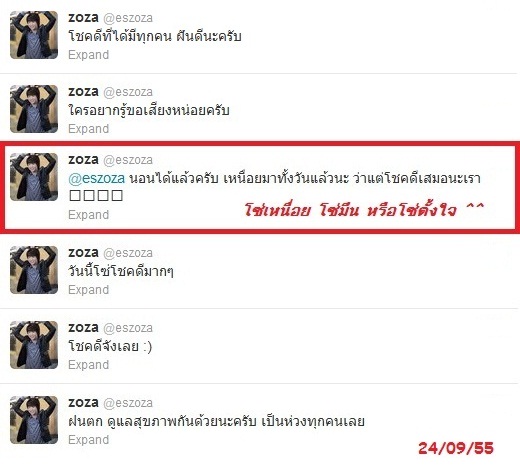Open the 'zoza' name above the 'ฝันดีนะครับ' tweet
This screenshot has height=466, width=520.
coord(83,18)
